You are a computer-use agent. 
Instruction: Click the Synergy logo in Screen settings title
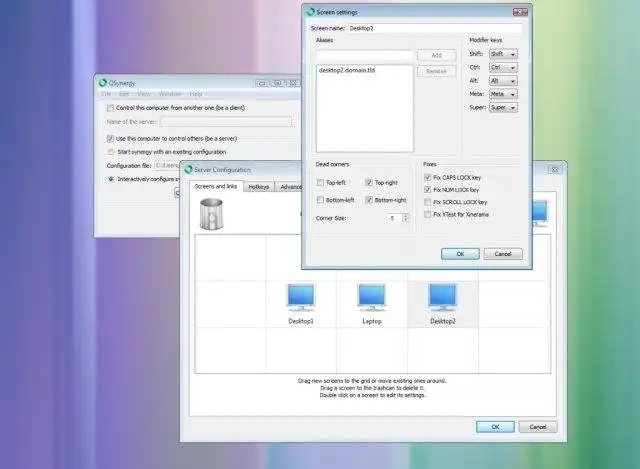[311, 12]
